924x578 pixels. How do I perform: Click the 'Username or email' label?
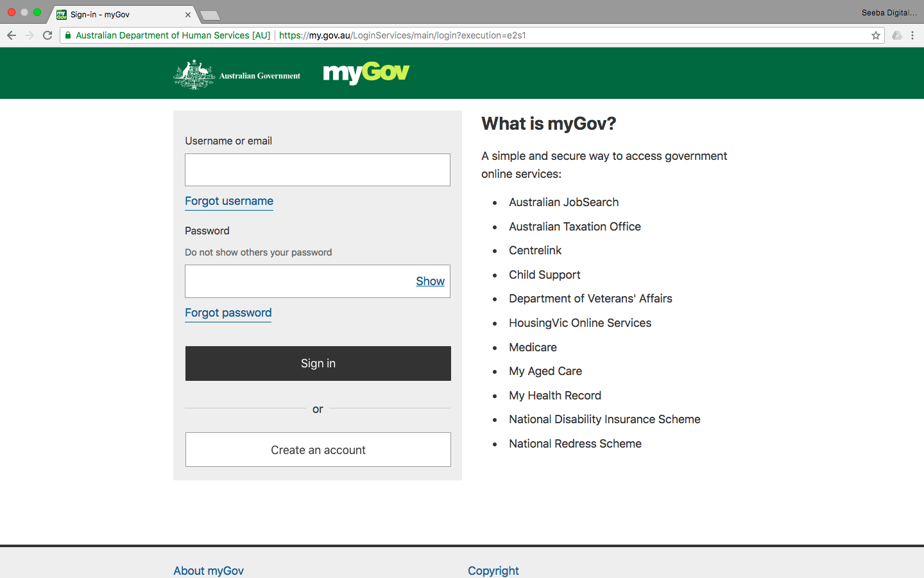click(x=228, y=141)
